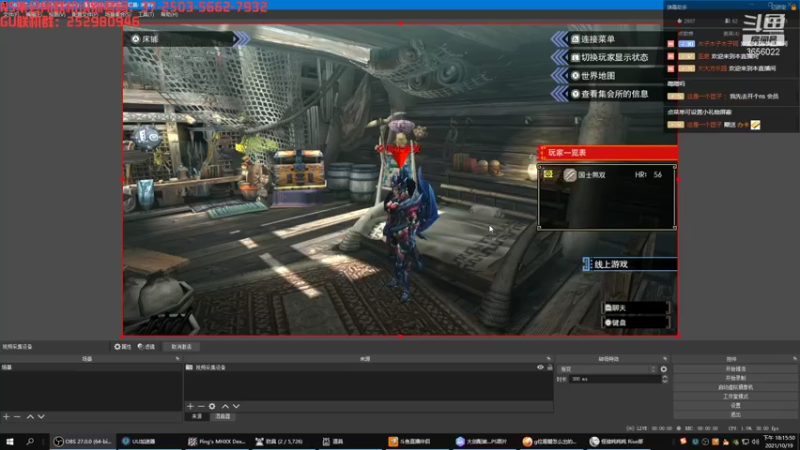This screenshot has height=450, width=800.
Task: Open Windows Start menu
Action: point(10,441)
